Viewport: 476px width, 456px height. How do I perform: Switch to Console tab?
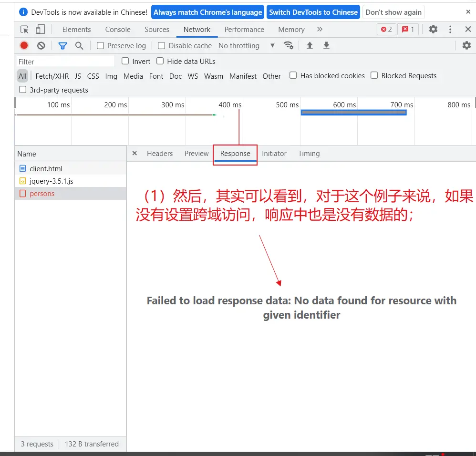point(118,30)
